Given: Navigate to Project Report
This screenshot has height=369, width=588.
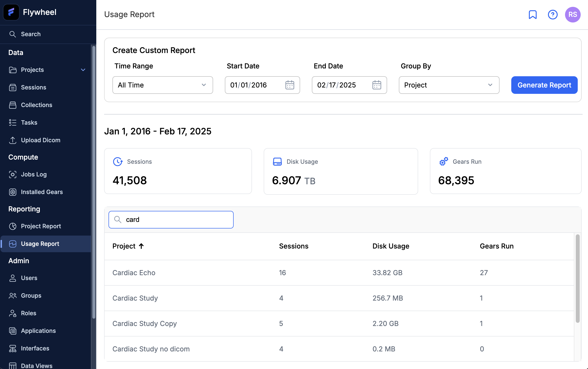Looking at the screenshot, I should 41,226.
